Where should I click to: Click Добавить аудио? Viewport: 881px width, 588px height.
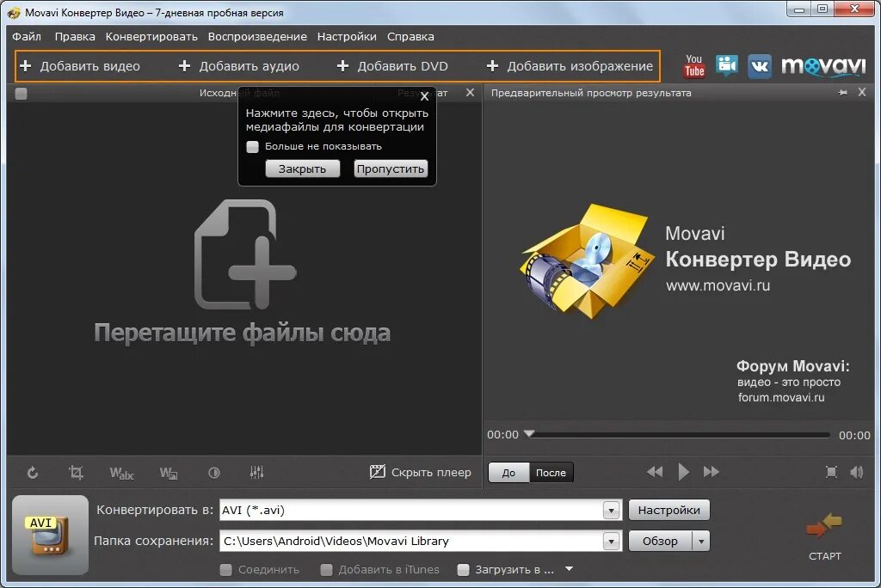click(x=239, y=66)
